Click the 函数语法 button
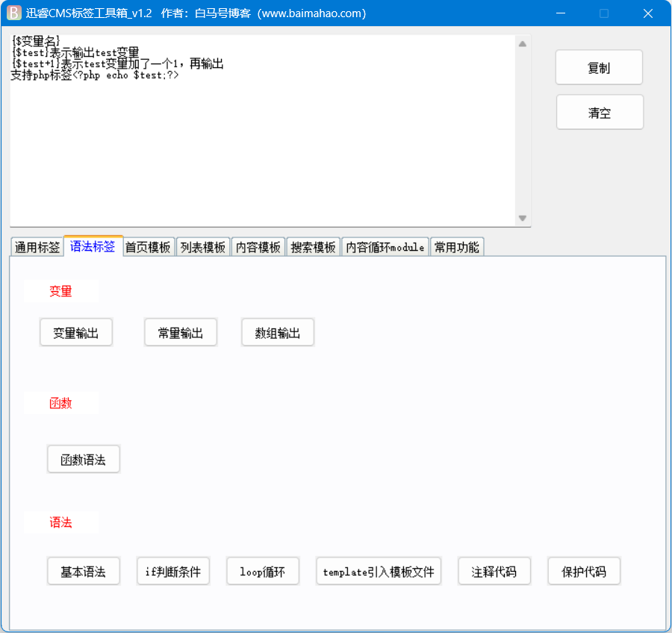The image size is (672, 633). pyautogui.click(x=84, y=459)
